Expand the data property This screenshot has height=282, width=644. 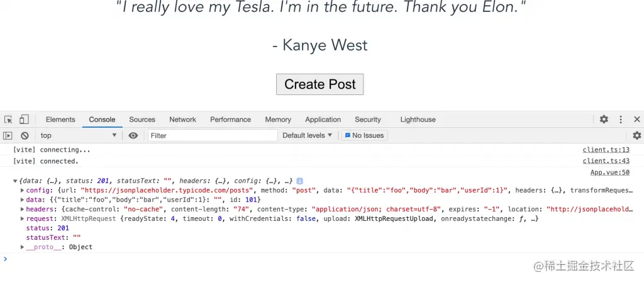tap(23, 200)
